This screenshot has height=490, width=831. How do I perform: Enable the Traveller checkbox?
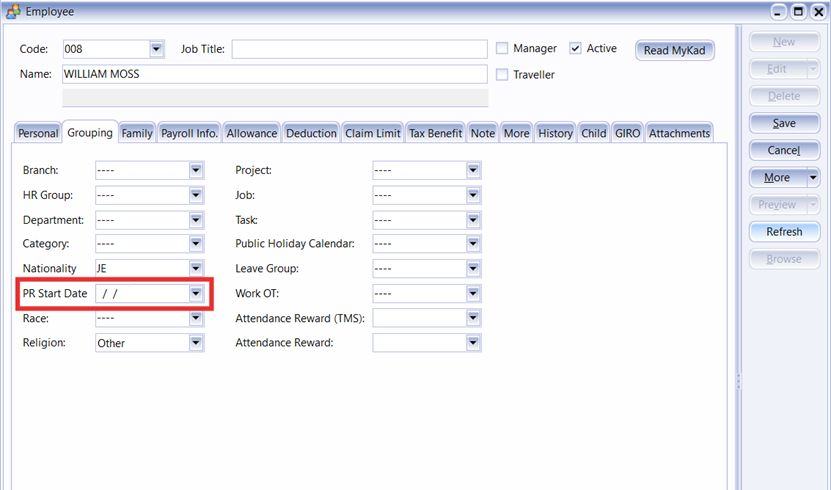503,75
